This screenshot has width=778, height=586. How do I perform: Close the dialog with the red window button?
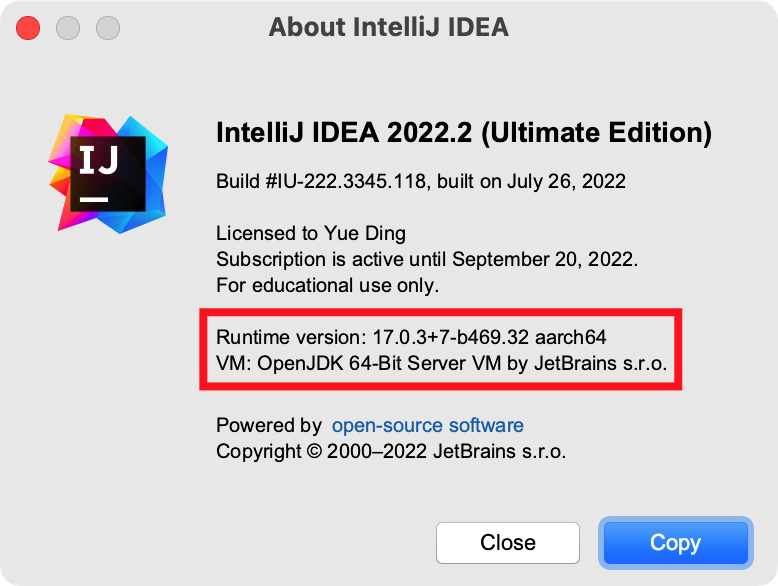[28, 27]
